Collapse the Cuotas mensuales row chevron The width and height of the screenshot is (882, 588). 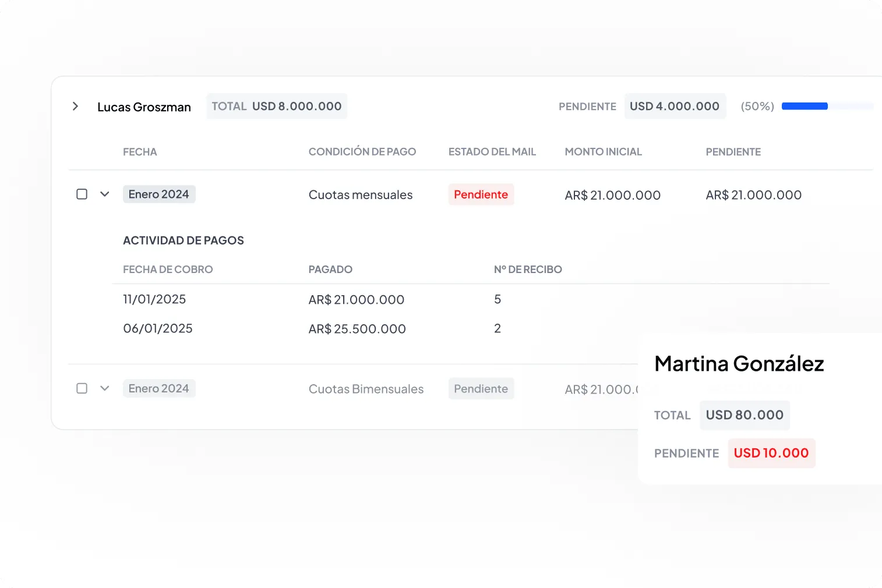(105, 194)
